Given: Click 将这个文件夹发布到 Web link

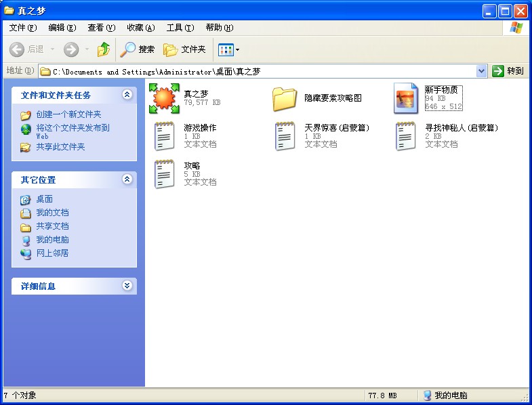Looking at the screenshot, I should [x=73, y=131].
